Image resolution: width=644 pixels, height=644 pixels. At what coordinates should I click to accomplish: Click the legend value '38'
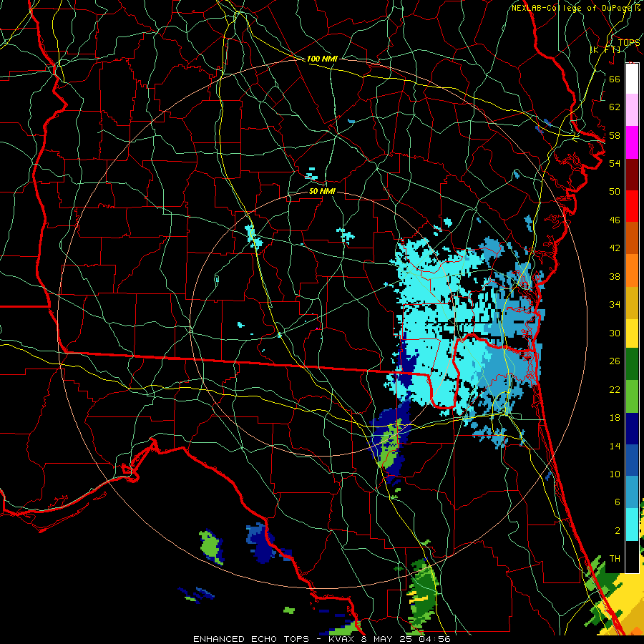coord(615,276)
